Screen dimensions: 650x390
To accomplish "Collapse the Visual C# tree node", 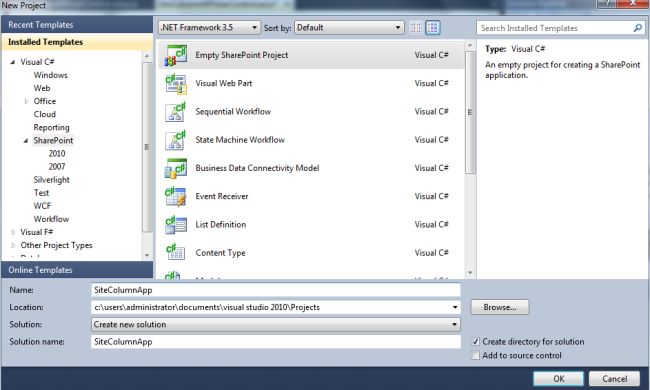I will (12, 62).
